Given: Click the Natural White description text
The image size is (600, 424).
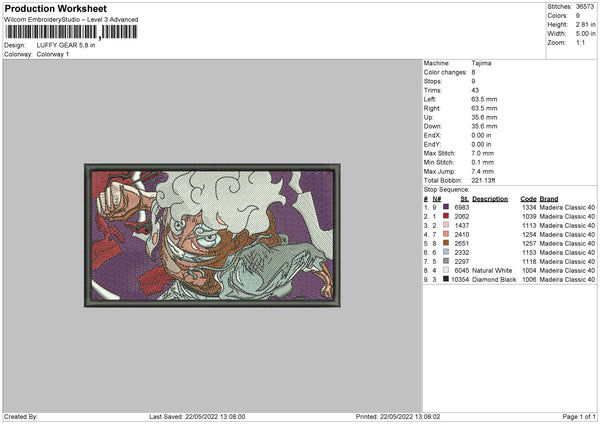Looking at the screenshot, I should click(x=492, y=271).
